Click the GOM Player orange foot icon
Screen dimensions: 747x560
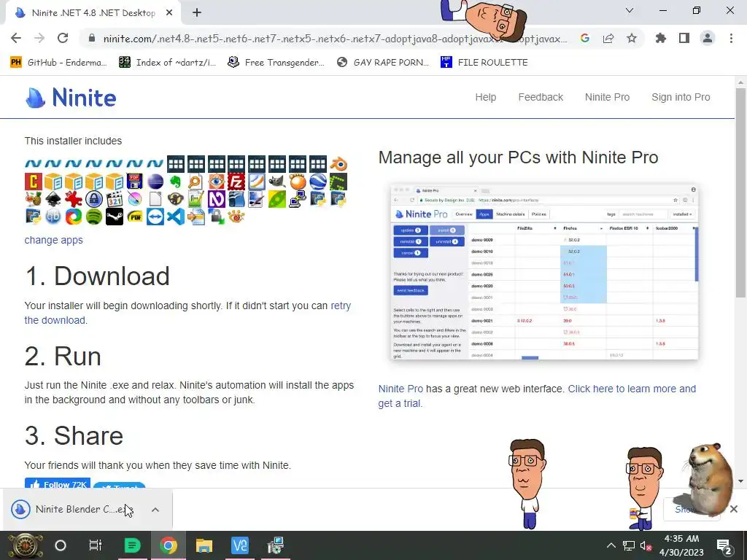pyautogui.click(x=298, y=182)
